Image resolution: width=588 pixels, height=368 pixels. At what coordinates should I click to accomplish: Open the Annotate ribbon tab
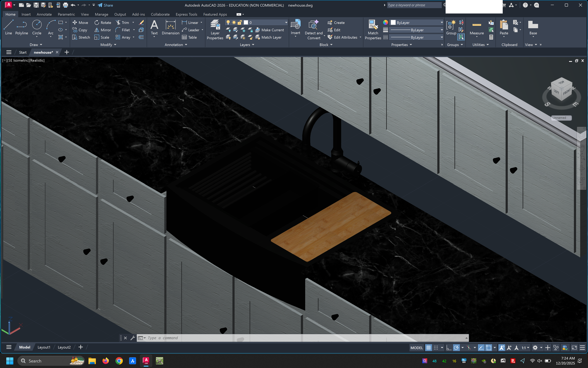point(44,14)
